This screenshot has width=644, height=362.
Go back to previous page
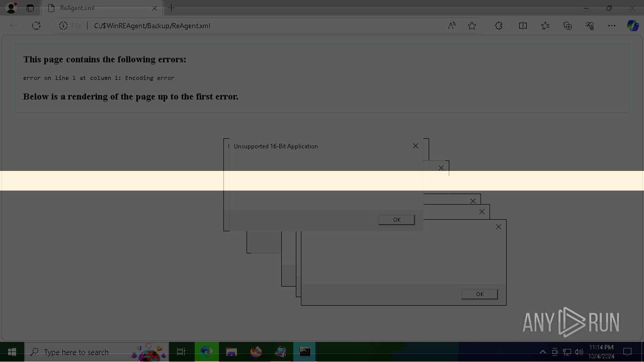click(x=14, y=26)
